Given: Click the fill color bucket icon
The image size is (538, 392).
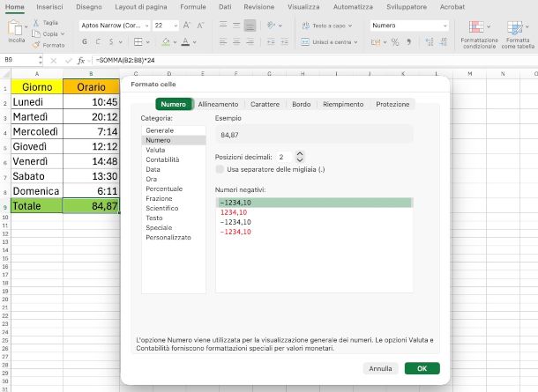Looking at the screenshot, I should [x=166, y=41].
